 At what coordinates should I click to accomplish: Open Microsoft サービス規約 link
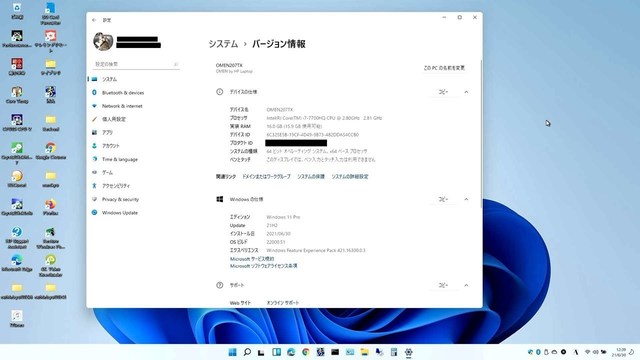tap(252, 259)
